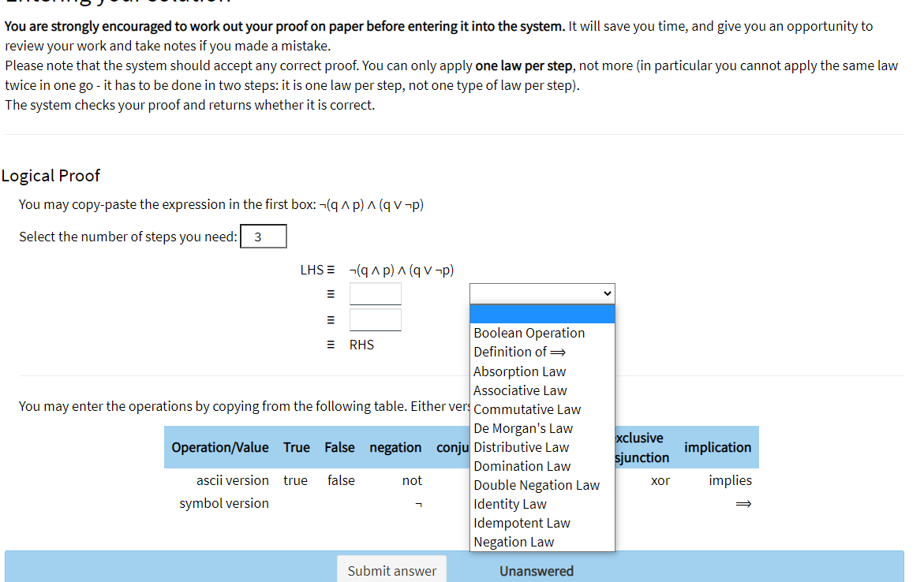Choose Commutative Law option
Viewport: 924px width, 582px height.
[542, 409]
